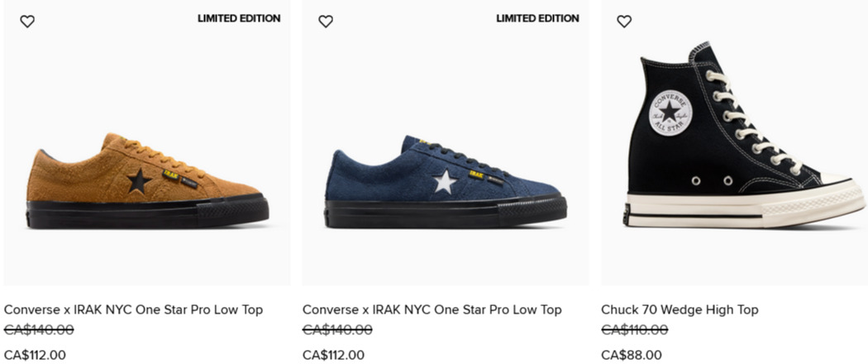Click Limited Edition badge above tan shoe
Screen dimensions: 868x364
coord(239,18)
